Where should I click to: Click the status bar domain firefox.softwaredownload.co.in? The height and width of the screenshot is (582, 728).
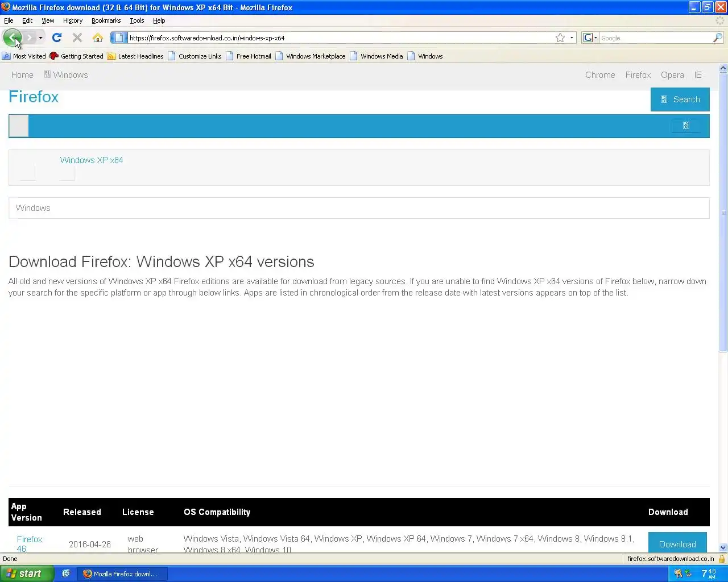coord(671,559)
